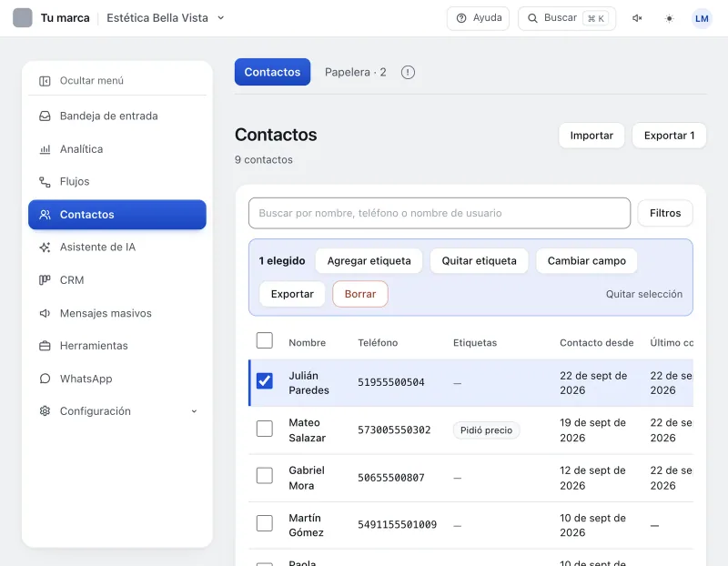This screenshot has width=728, height=566.
Task: Click the Teléfono column header
Action: (x=378, y=343)
